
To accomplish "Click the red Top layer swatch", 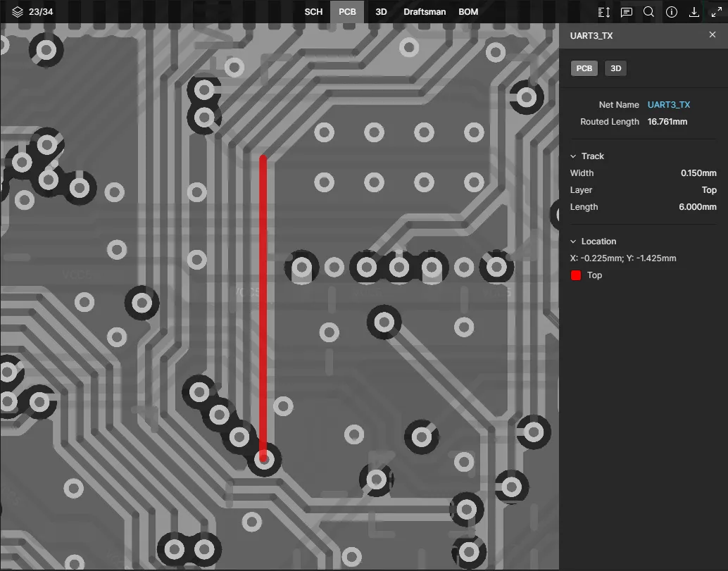I will (576, 275).
